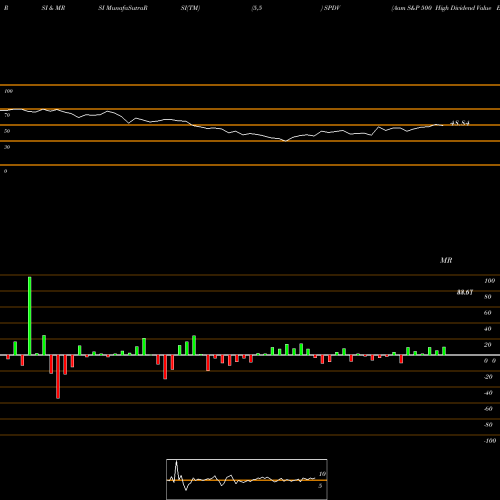500x500 pixels.
Task: Click the 'SI & MR' header text
Action: pos(53,8)
